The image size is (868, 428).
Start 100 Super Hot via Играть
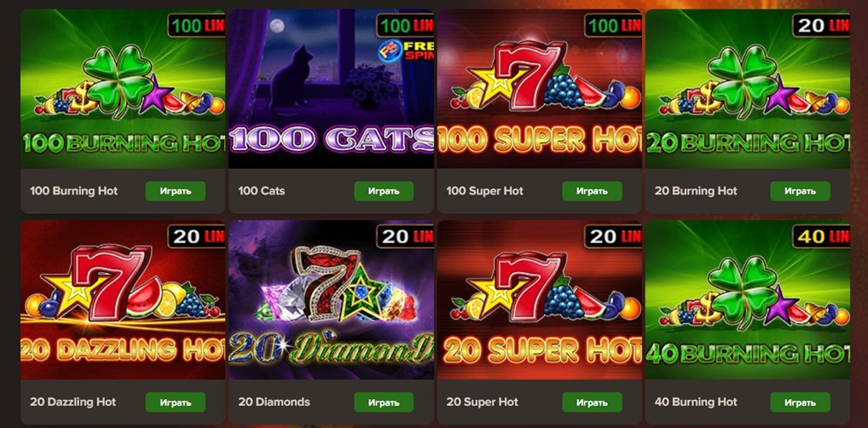coord(592,191)
